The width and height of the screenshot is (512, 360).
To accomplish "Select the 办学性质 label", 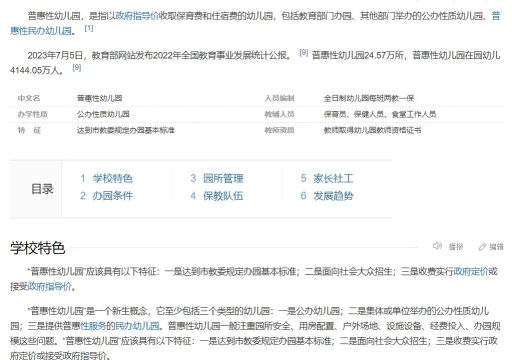I will 32,114.
